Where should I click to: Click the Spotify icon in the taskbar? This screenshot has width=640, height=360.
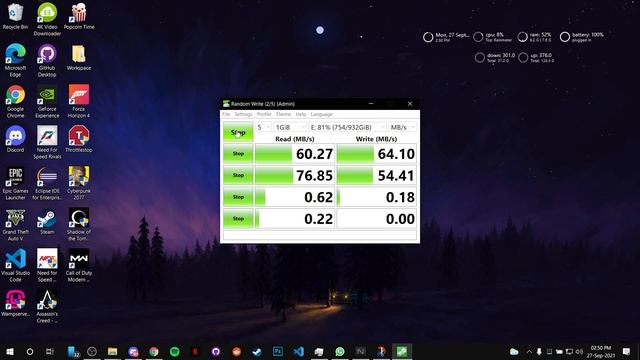(174, 351)
